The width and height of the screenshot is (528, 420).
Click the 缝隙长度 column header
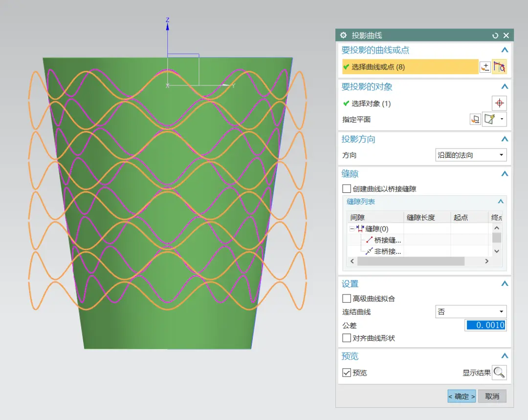pos(427,217)
